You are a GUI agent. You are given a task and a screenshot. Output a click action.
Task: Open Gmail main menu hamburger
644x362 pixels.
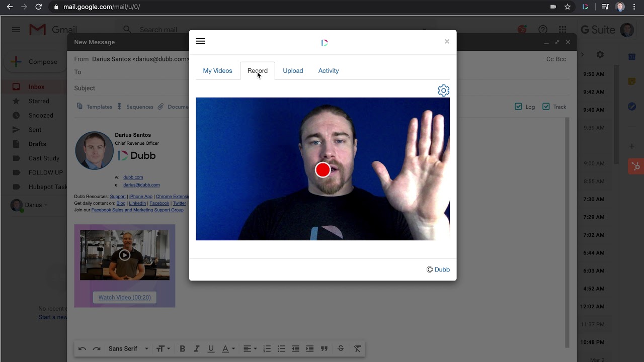click(16, 30)
